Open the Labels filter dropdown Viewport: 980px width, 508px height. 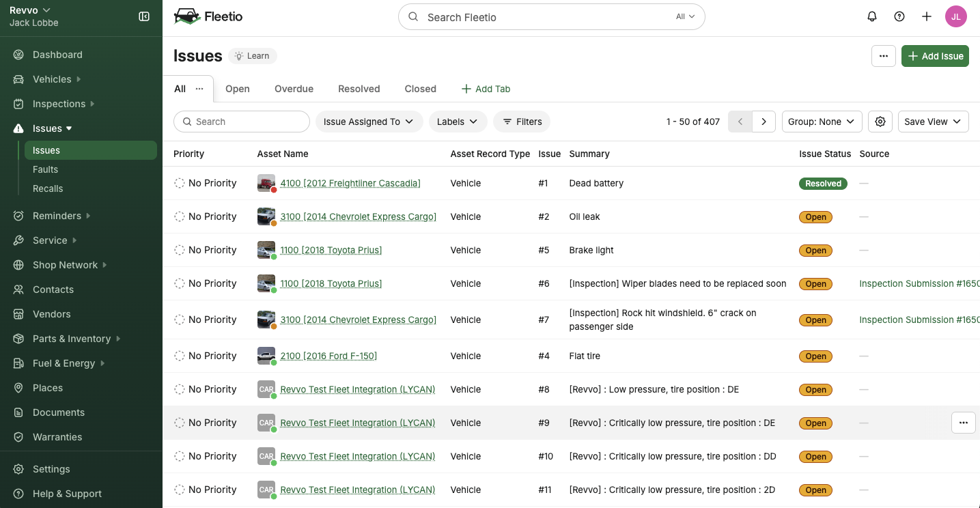tap(458, 122)
